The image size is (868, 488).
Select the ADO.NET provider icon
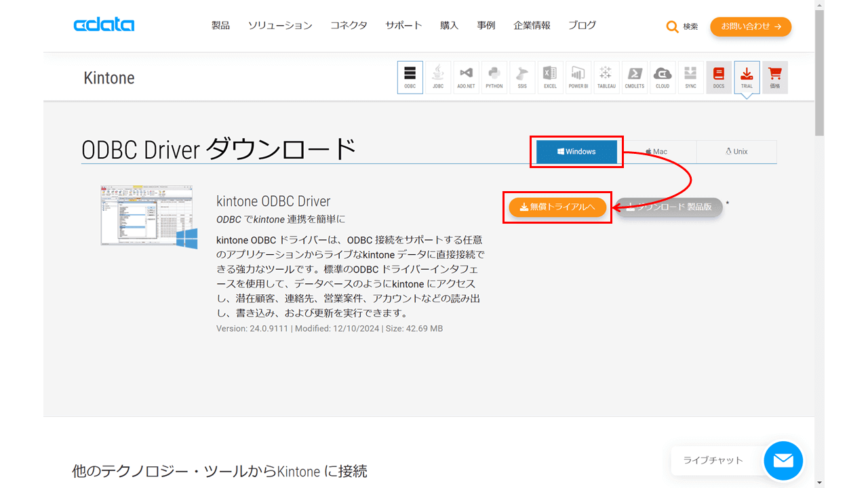[x=466, y=77]
